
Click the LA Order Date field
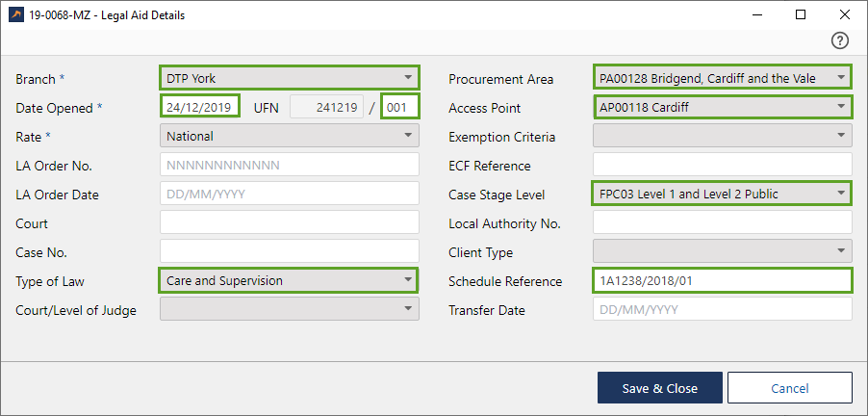[289, 195]
